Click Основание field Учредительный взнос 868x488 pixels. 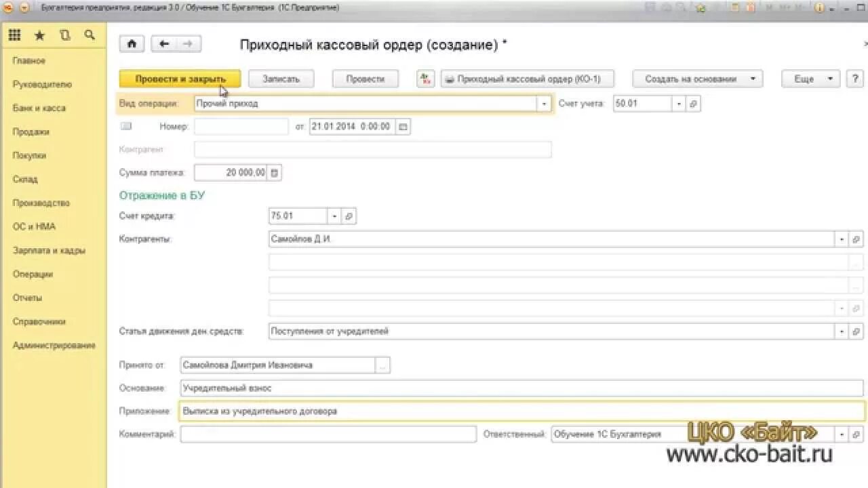(x=522, y=388)
